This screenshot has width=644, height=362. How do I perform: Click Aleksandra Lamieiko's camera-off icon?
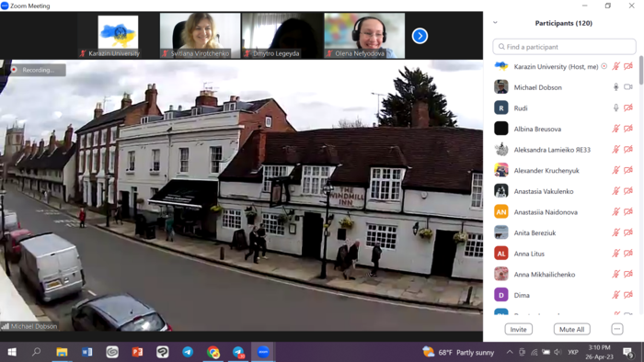pos(628,149)
